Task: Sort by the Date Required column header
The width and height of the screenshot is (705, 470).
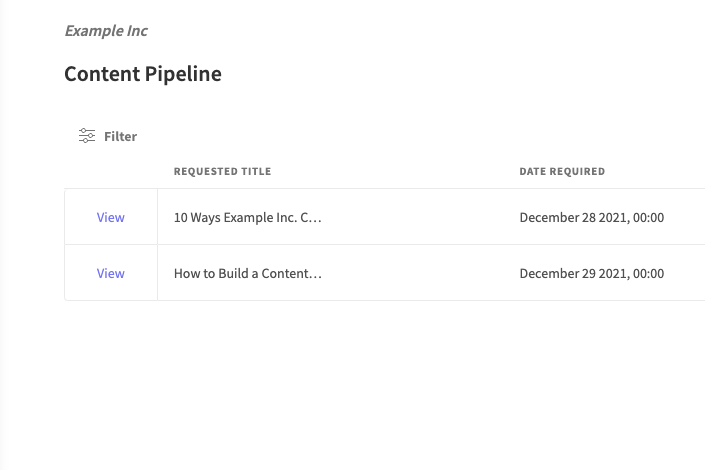Action: [x=562, y=171]
